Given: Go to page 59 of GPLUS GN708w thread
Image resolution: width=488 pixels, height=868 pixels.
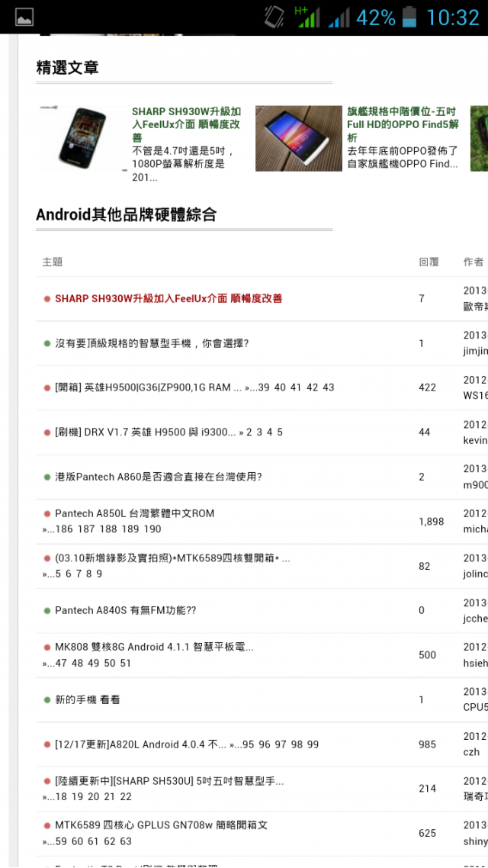Looking at the screenshot, I should point(61,841).
